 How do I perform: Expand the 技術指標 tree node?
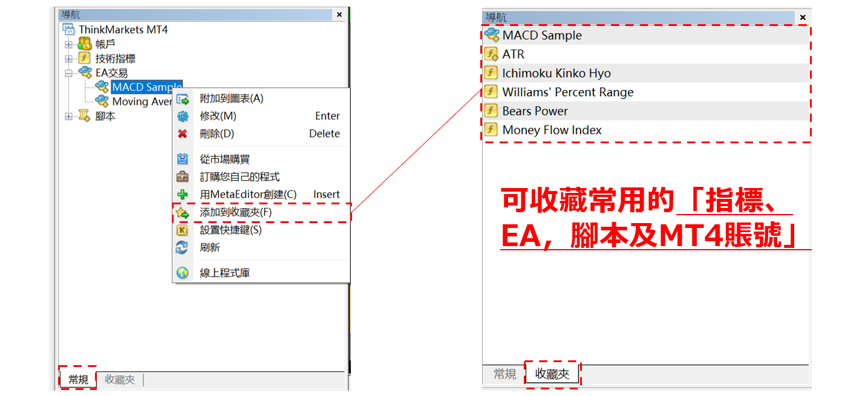69,59
